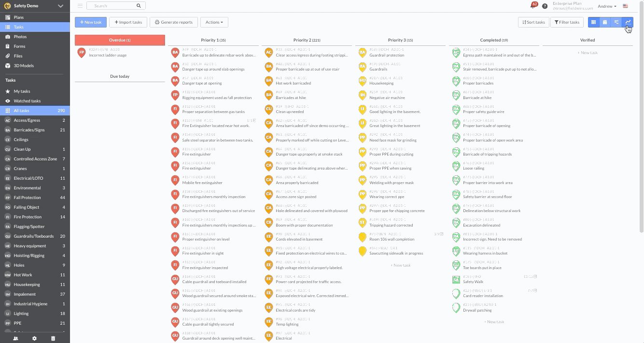Go to Files in the sidebar
Viewport: 644px width, 343px height.
[x=35, y=56]
